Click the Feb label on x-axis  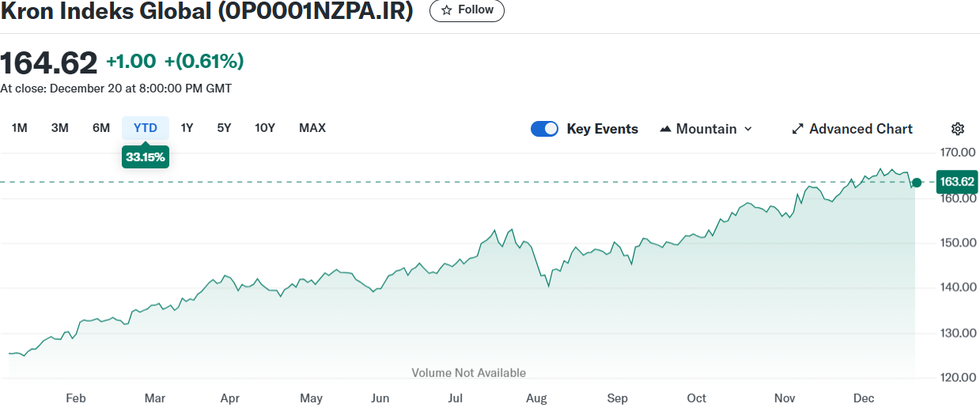point(76,398)
